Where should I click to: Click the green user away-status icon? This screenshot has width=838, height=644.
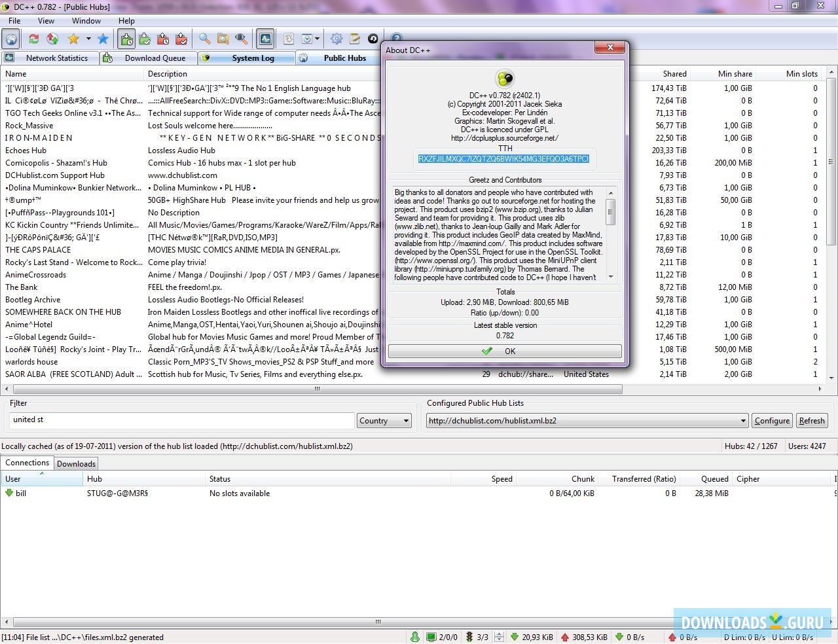[414, 637]
